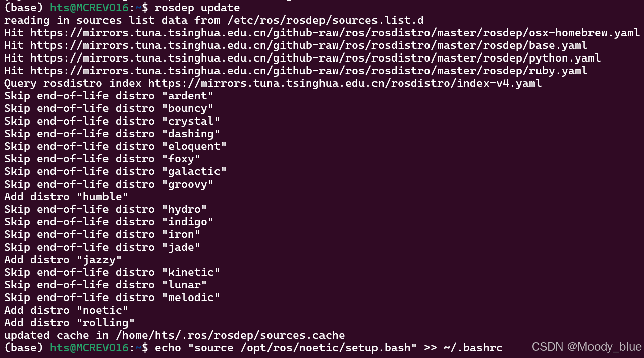Viewport: 644px width, 358px height.
Task: Click the Add distro "jazzy" line
Action: 63,260
